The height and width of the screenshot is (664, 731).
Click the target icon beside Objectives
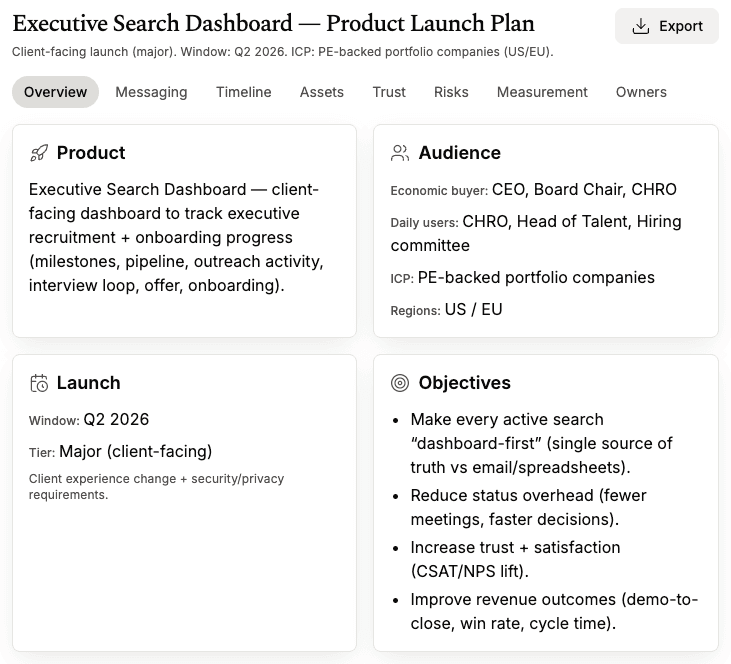[x=400, y=383]
